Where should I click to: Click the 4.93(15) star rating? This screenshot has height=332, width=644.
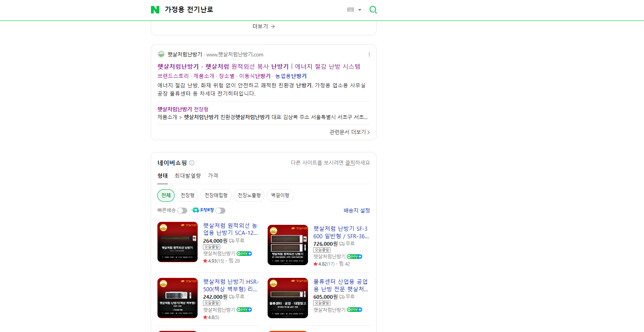point(214,261)
